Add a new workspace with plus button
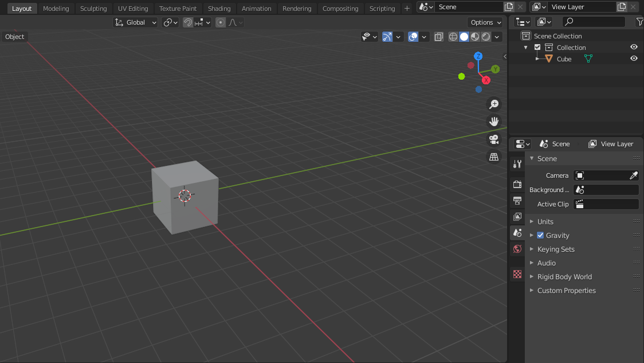 (x=407, y=8)
